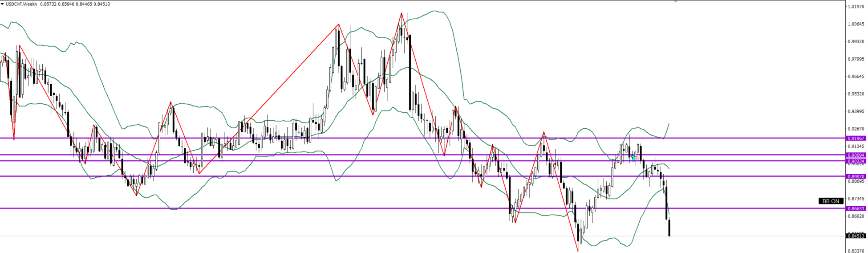Screen dimensions: 868x253
Task: Click the red down arrow signal icon
Action: click(x=637, y=158)
